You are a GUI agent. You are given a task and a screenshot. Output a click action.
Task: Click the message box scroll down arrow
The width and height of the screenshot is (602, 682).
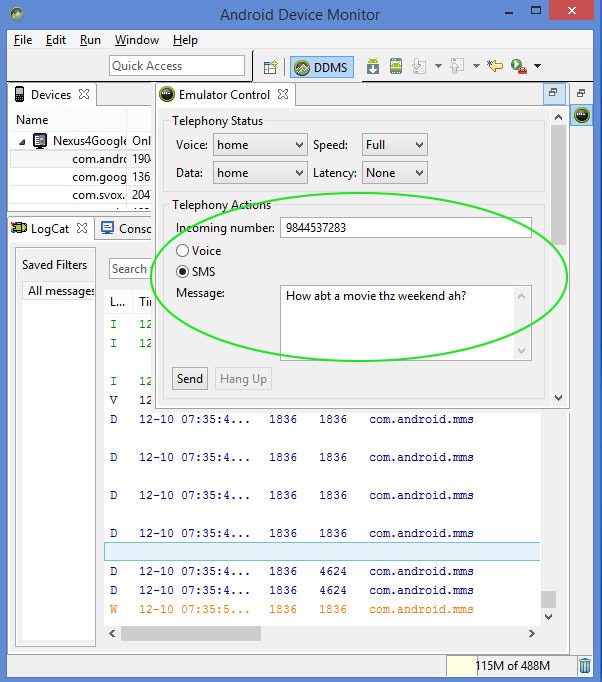pos(522,351)
